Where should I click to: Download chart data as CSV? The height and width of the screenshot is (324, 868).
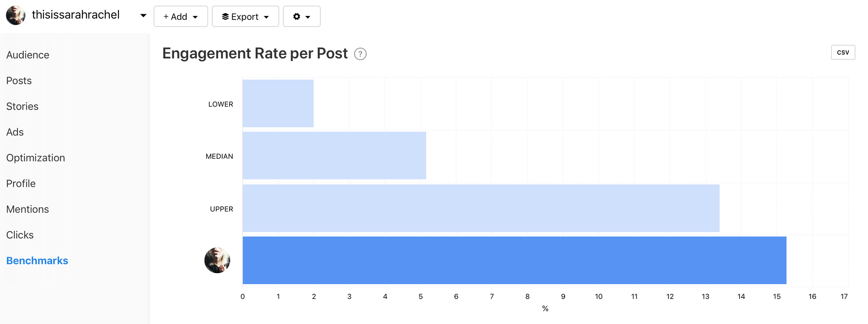842,52
